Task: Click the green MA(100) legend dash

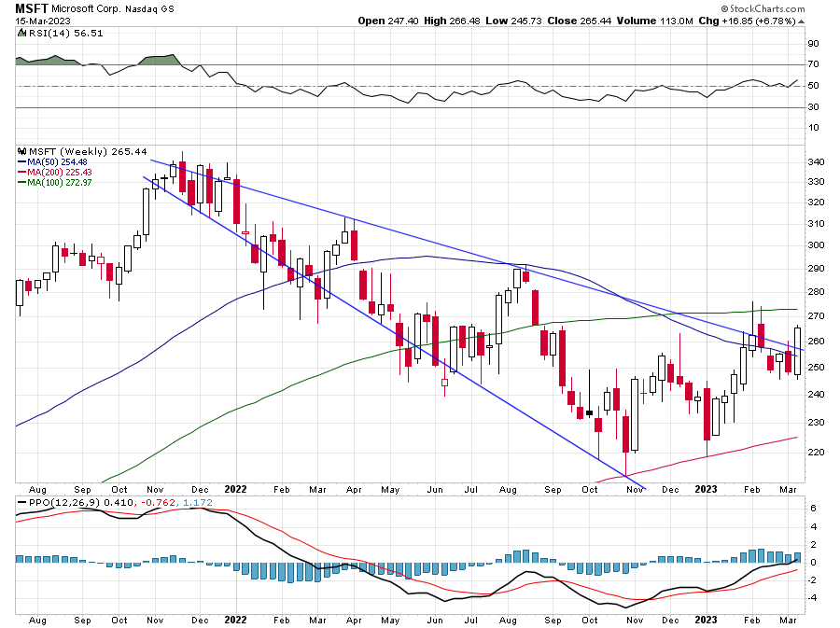Action: pos(21,182)
